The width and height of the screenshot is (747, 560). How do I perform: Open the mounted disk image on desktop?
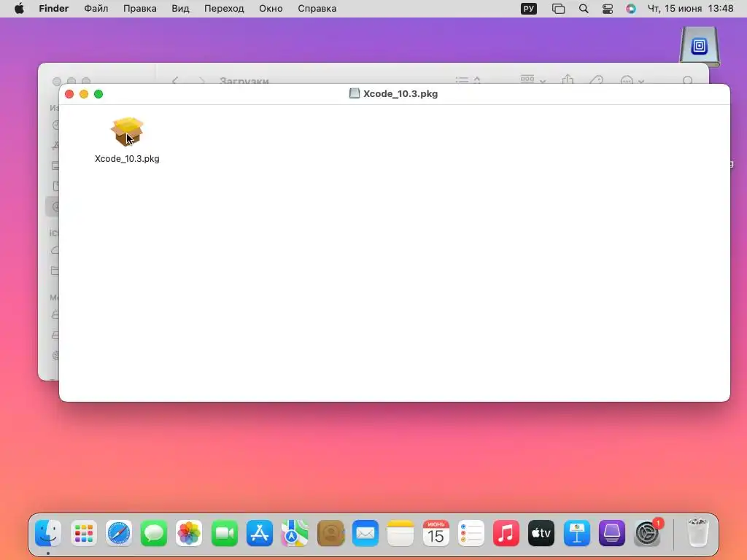699,46
